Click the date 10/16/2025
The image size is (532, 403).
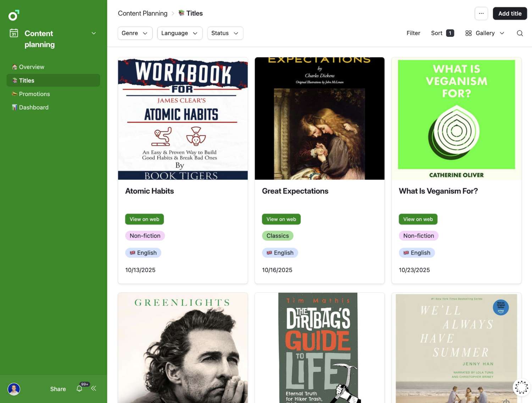277,270
